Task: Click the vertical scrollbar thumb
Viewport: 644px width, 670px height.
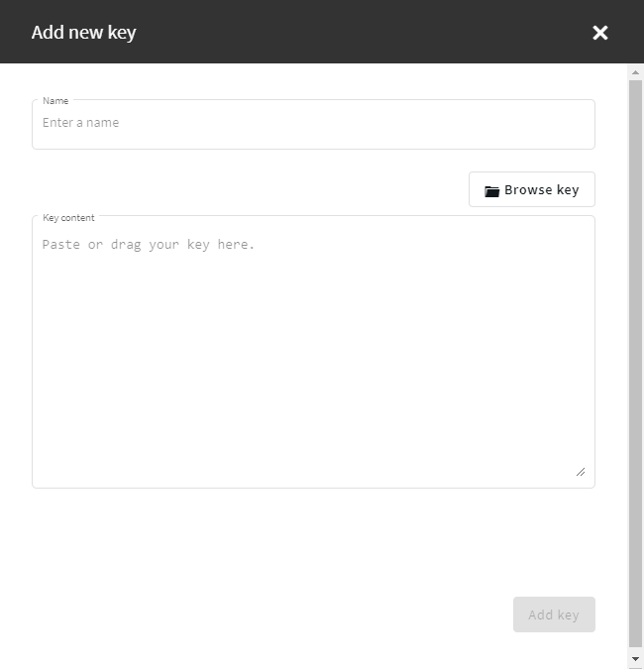Action: (x=635, y=363)
